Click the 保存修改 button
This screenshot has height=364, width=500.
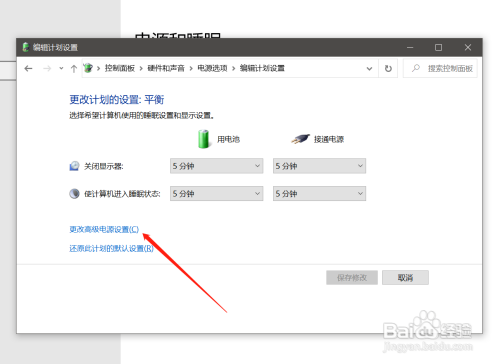coord(352,277)
